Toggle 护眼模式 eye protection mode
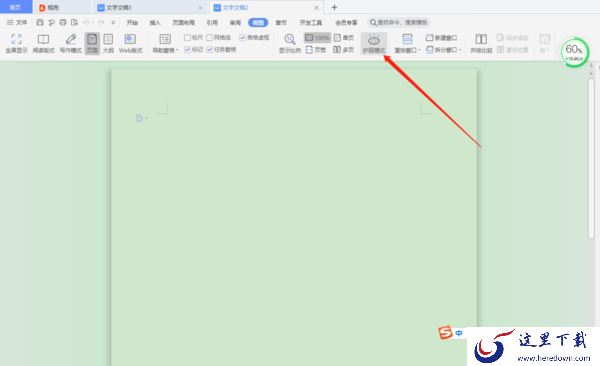The height and width of the screenshot is (366, 600). coord(374,43)
